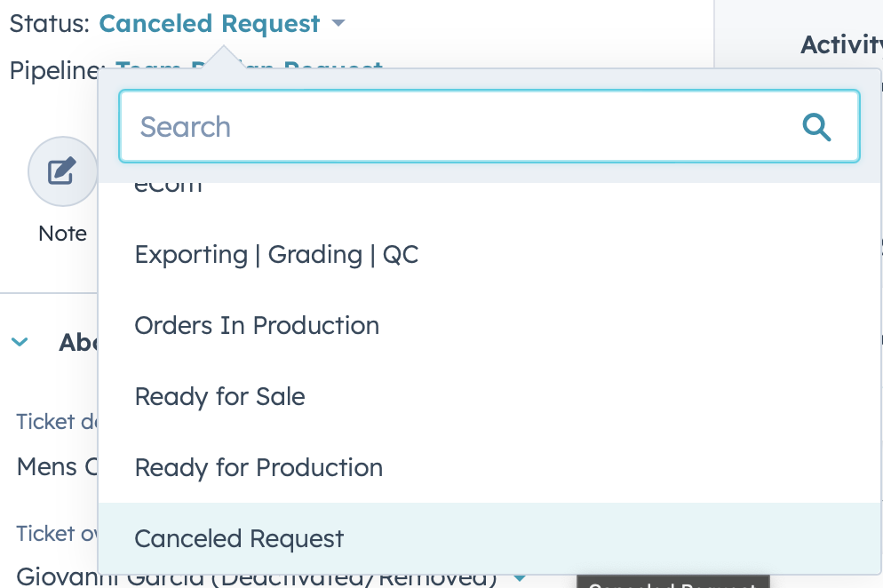Collapse the About section chevron
This screenshot has width=883, height=588.
20,342
